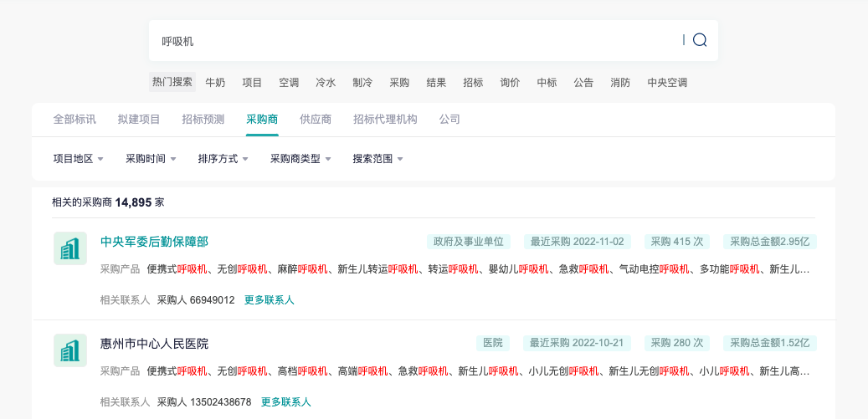Viewport: 868px width, 419px height.
Task: Open 中央军委后勤保障部 purchaser title link
Action: [155, 242]
